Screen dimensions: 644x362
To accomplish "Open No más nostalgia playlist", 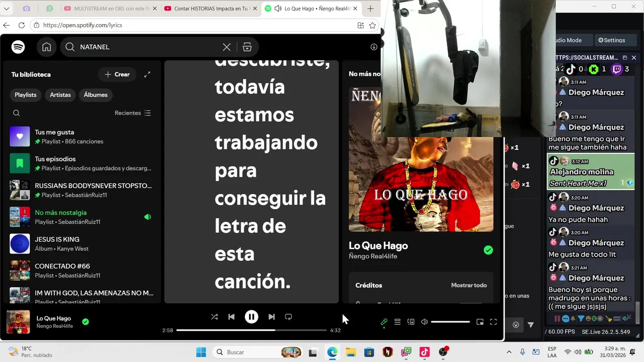I will 83,217.
